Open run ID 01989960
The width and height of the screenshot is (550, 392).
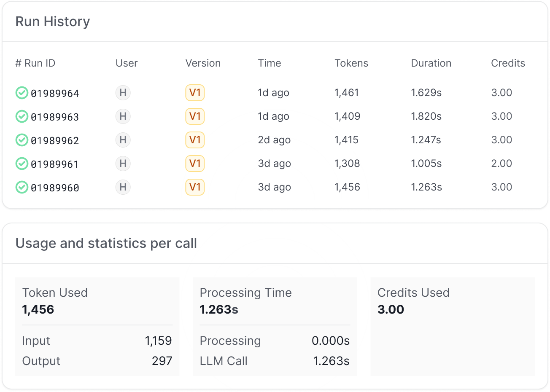(55, 188)
